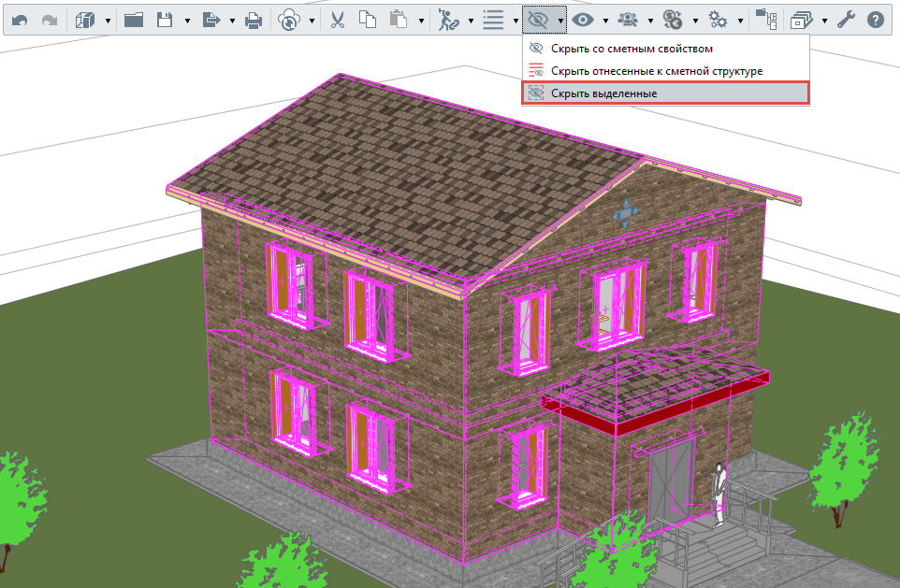Click the undo arrow icon
The height and width of the screenshot is (588, 900).
[x=20, y=21]
